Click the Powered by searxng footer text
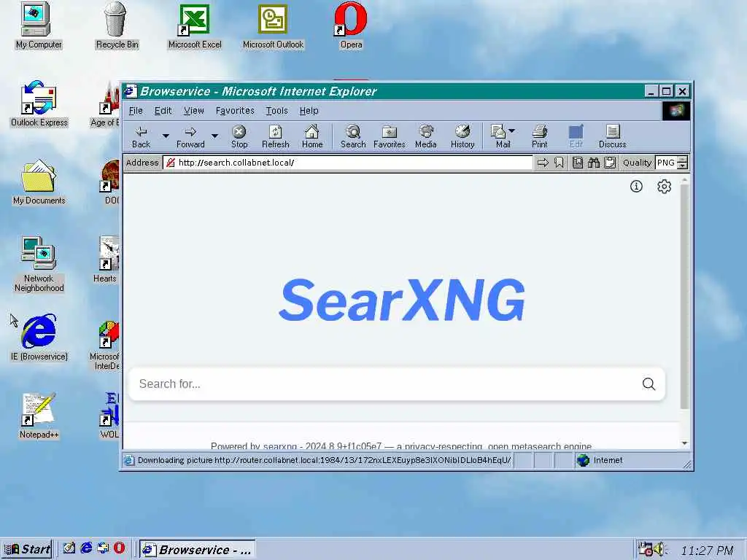This screenshot has height=560, width=747. coord(401,446)
